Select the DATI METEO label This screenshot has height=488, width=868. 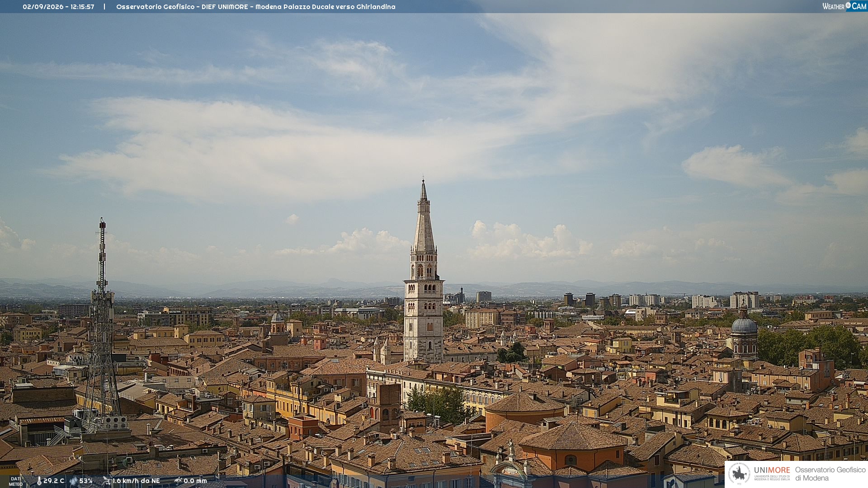coord(16,482)
